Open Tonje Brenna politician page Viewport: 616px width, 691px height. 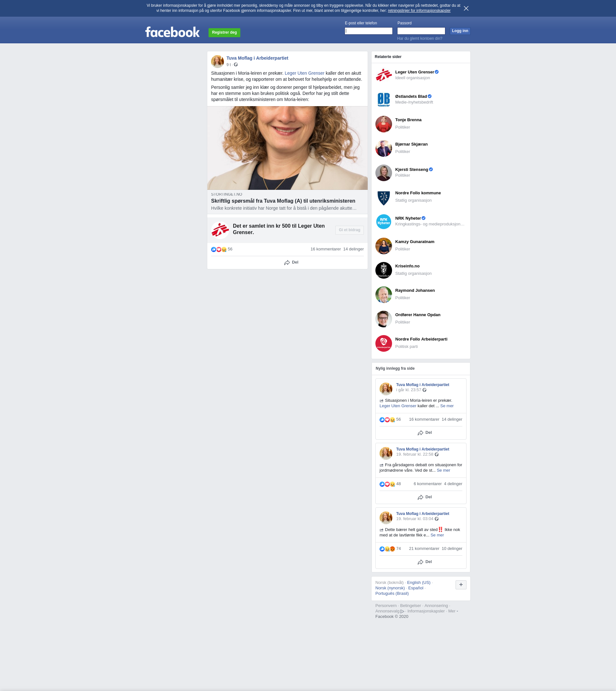click(408, 120)
